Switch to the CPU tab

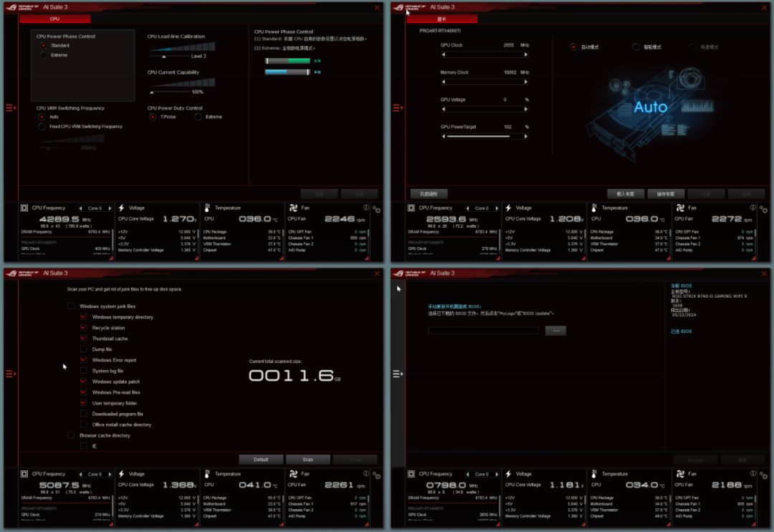[54, 19]
